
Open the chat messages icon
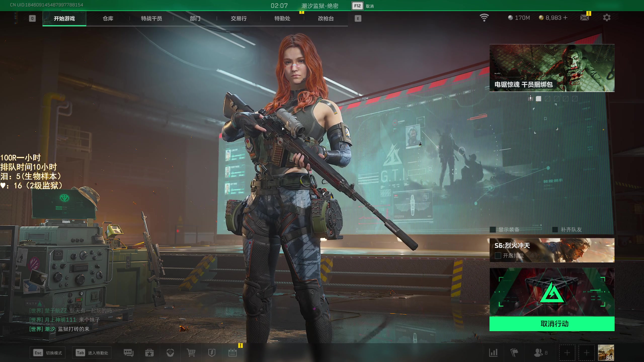129,353
